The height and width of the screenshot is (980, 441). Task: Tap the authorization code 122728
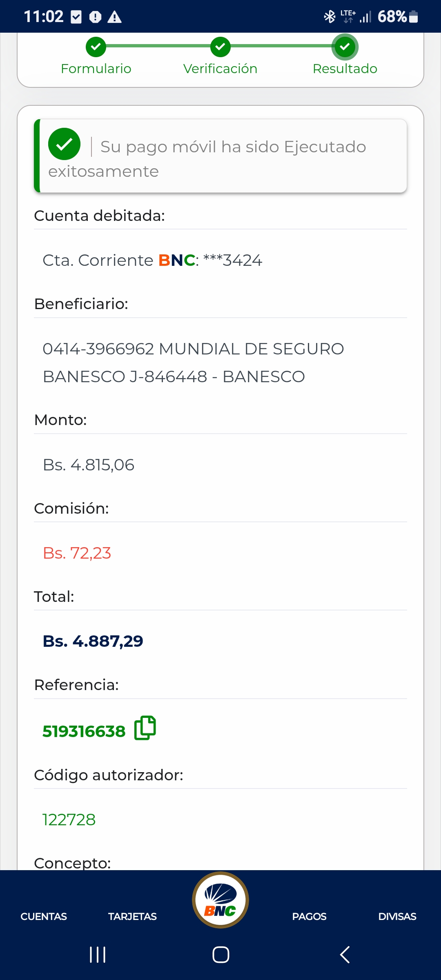pyautogui.click(x=69, y=820)
